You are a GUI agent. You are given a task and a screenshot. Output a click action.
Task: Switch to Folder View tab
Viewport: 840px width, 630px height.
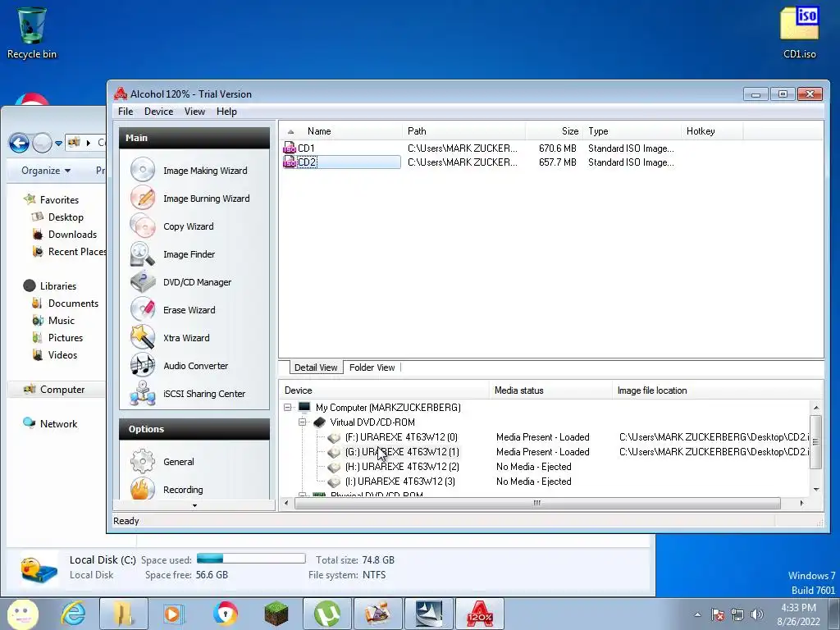point(372,367)
